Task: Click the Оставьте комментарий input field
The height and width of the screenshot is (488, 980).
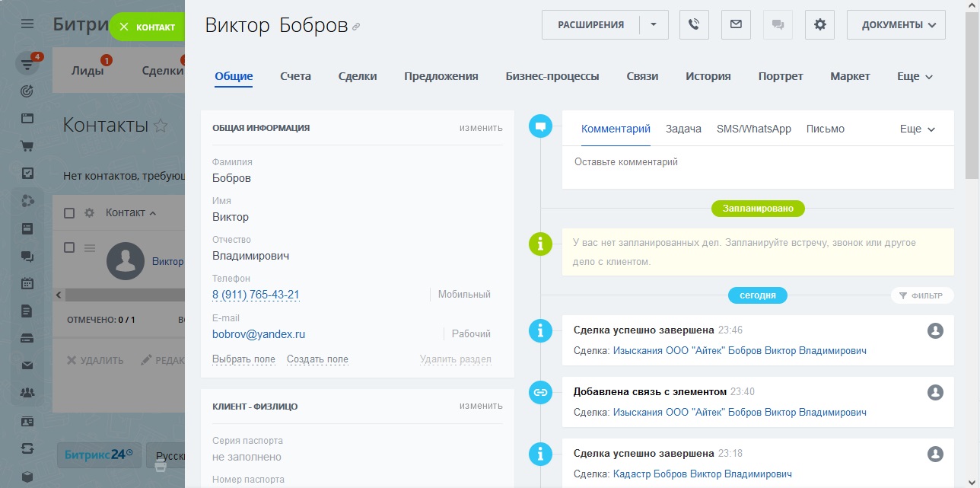Action: [757, 162]
